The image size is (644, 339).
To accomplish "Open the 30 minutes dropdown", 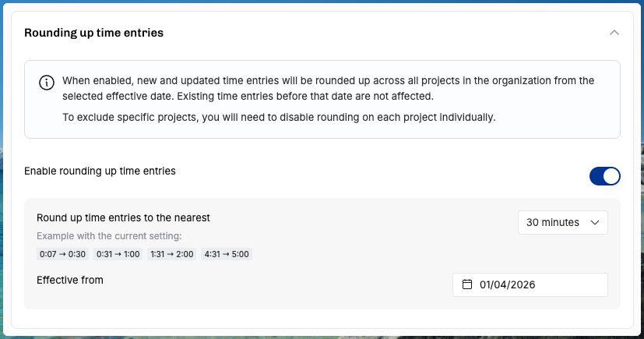I will tap(563, 222).
